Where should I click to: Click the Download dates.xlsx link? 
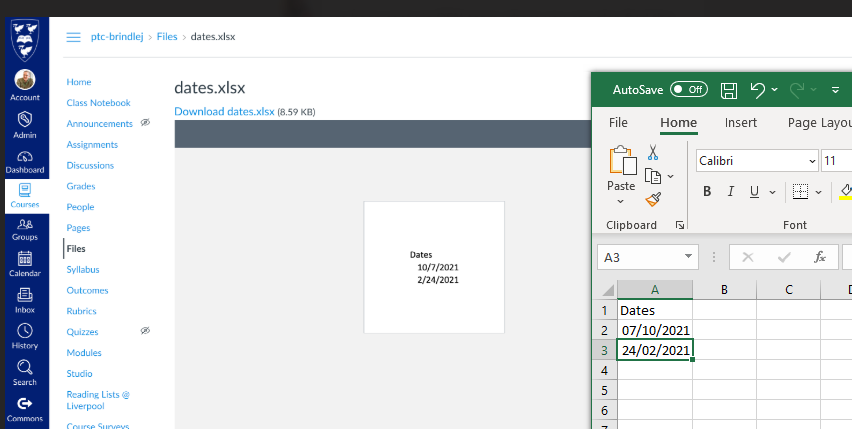click(224, 111)
